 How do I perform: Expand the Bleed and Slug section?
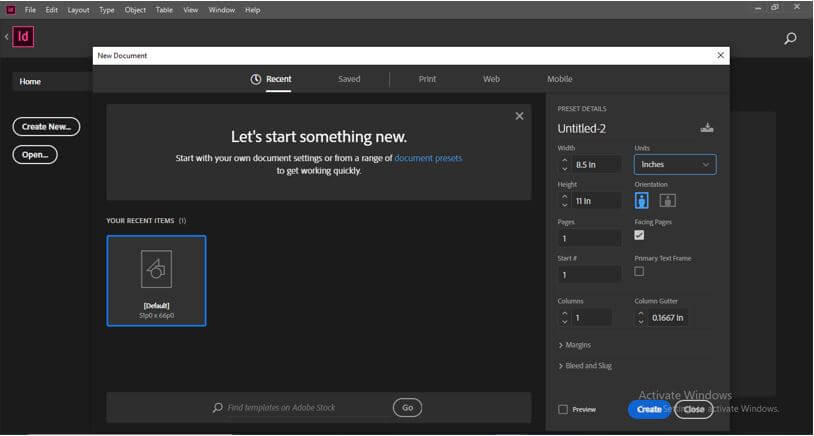tap(585, 366)
